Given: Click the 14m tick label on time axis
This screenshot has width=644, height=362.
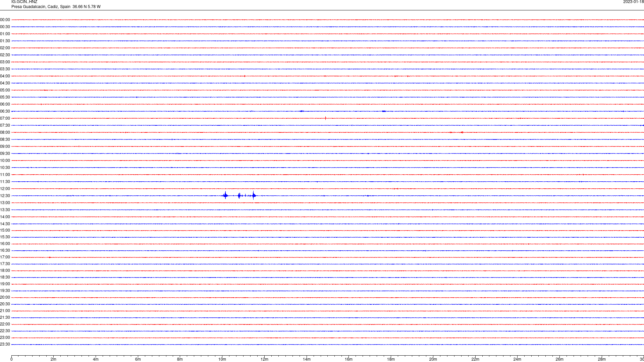Looking at the screenshot, I should pyautogui.click(x=307, y=359).
